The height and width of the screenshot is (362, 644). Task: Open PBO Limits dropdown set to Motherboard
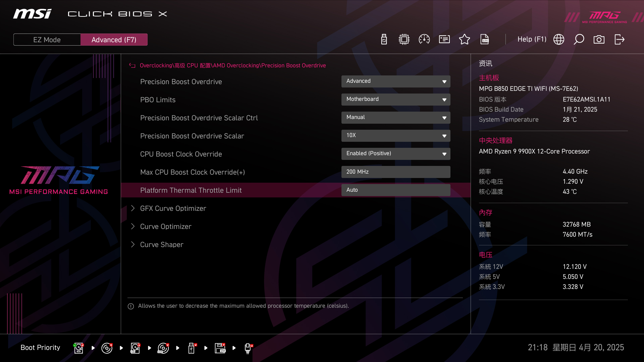(x=396, y=99)
